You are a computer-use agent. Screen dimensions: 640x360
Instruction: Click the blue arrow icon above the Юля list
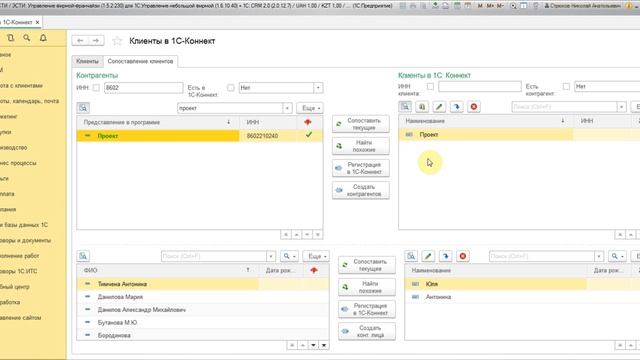click(x=445, y=256)
